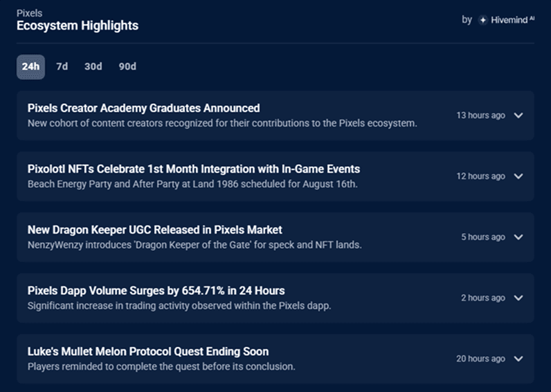Image resolution: width=551 pixels, height=392 pixels.
Task: Open Pixels Dapp Volume Surges headline
Action: pos(156,290)
